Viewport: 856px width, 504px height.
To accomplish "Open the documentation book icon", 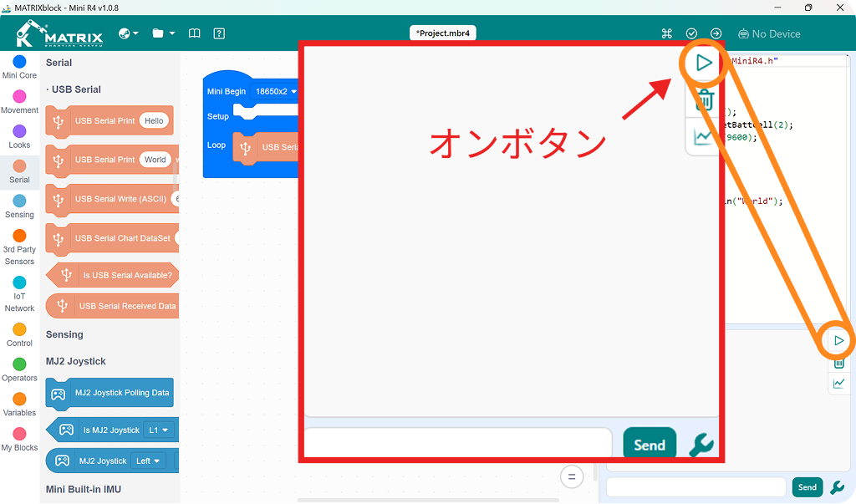I will 194,33.
